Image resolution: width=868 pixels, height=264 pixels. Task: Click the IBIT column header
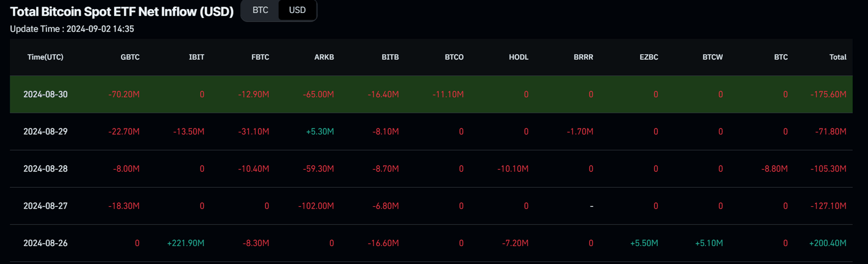point(197,57)
